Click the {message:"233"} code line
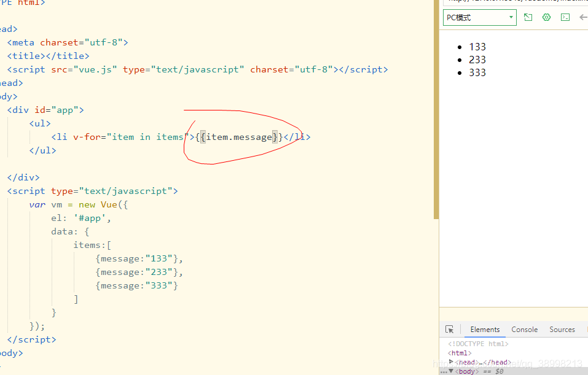This screenshot has width=588, height=375. (139, 272)
